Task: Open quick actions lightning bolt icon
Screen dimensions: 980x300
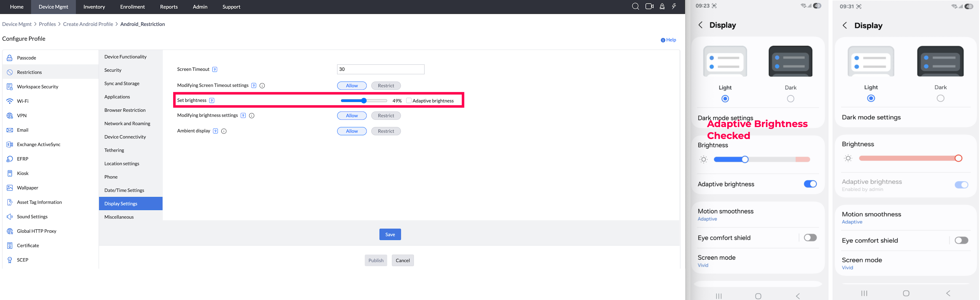Action: [674, 6]
